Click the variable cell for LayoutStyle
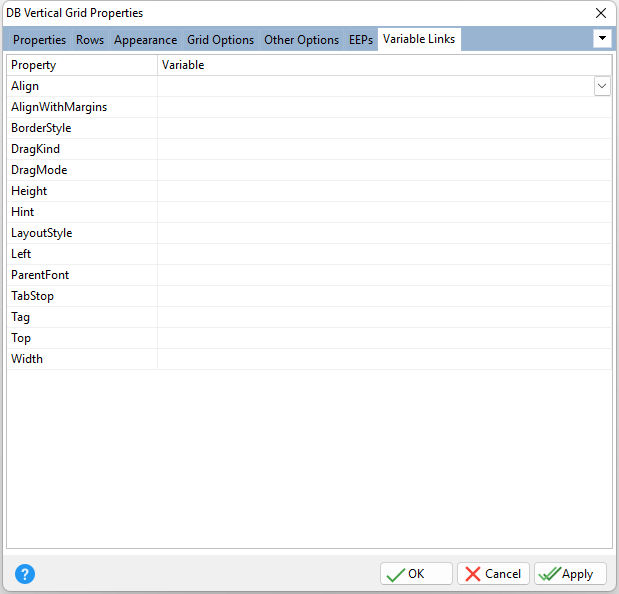Image resolution: width=619 pixels, height=594 pixels. [385, 233]
